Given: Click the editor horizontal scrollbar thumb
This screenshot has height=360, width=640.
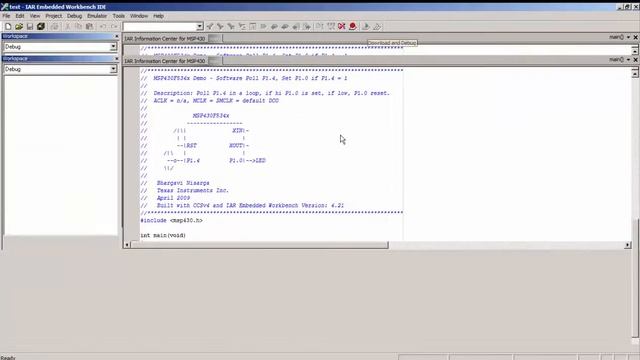Looking at the screenshot, I should [260, 245].
